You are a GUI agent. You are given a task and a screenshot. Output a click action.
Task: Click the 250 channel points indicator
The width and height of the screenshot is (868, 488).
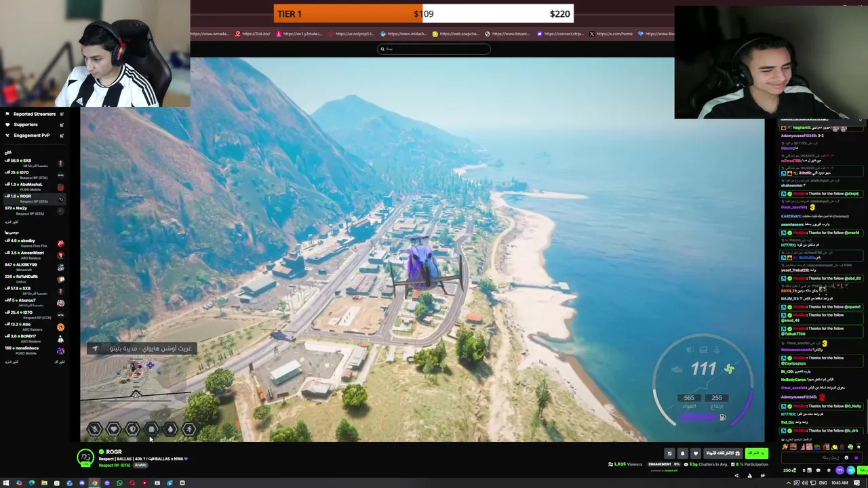[790, 470]
